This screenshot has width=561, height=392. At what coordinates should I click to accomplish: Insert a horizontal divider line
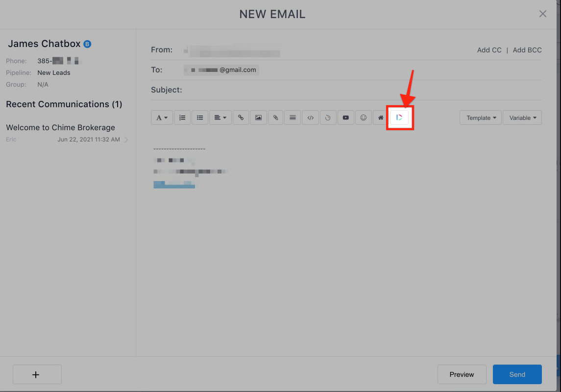click(x=293, y=117)
